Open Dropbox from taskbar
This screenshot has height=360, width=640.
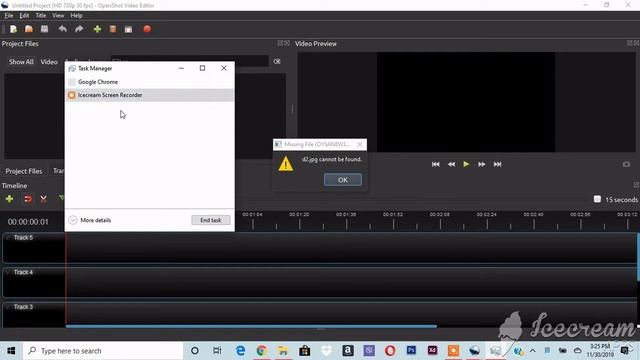(x=326, y=351)
